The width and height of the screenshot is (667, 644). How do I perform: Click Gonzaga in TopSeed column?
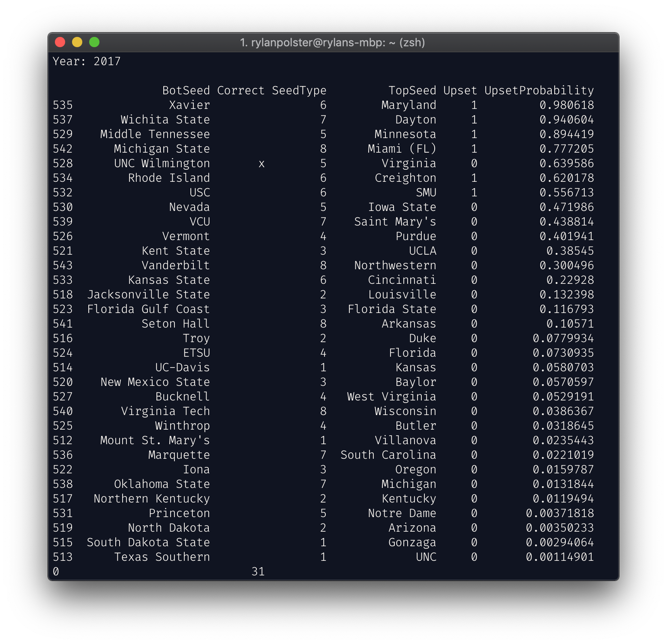click(412, 542)
